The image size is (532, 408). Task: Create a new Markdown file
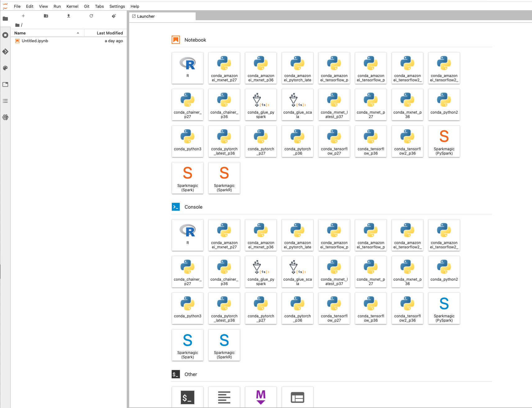261,397
